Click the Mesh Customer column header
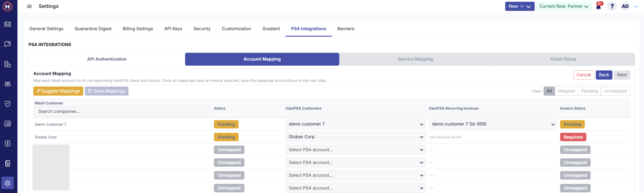644x193 pixels. coord(49,103)
